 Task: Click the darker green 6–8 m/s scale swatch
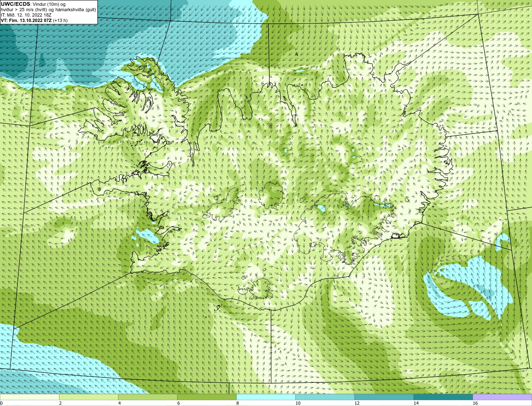(x=207, y=397)
